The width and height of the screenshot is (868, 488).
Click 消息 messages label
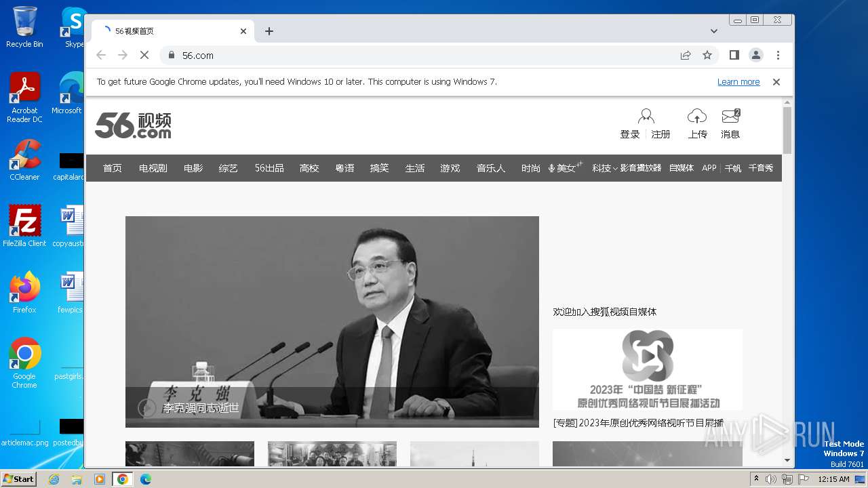click(730, 134)
